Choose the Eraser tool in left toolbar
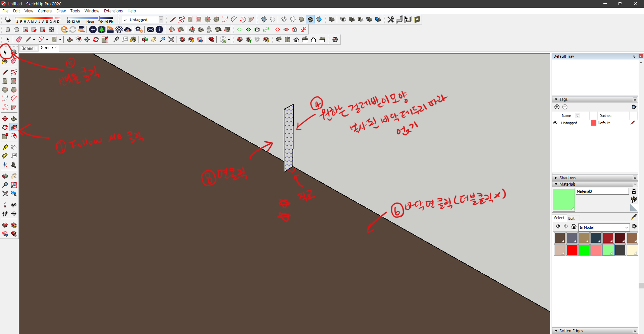The width and height of the screenshot is (644, 334). pyautogui.click(x=14, y=61)
